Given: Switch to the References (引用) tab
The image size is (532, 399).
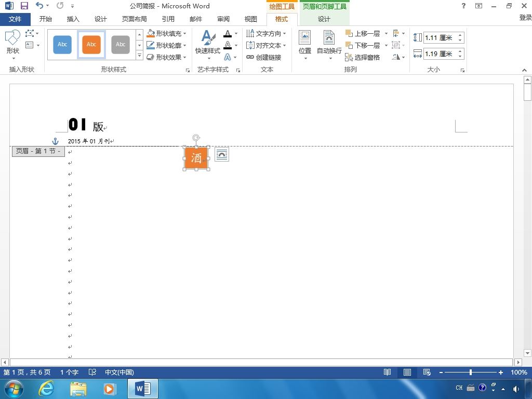Looking at the screenshot, I should [168, 19].
